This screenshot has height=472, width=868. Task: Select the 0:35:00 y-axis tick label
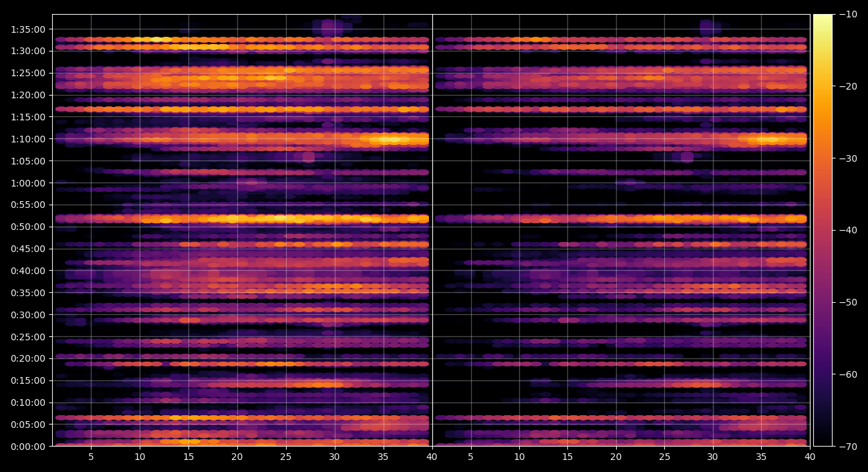point(28,293)
